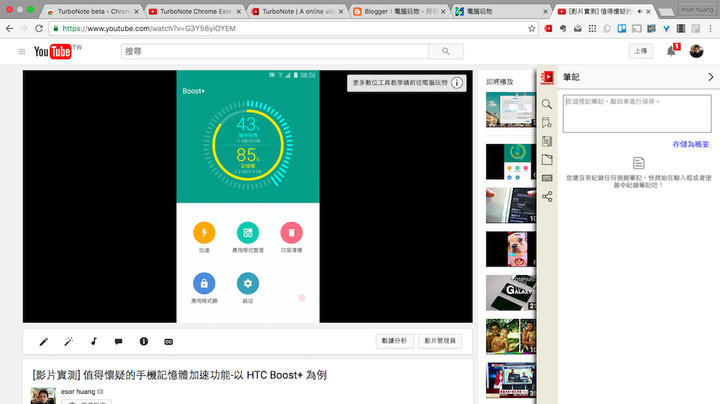Open the account avatar menu
The image size is (720, 404).
tap(696, 51)
